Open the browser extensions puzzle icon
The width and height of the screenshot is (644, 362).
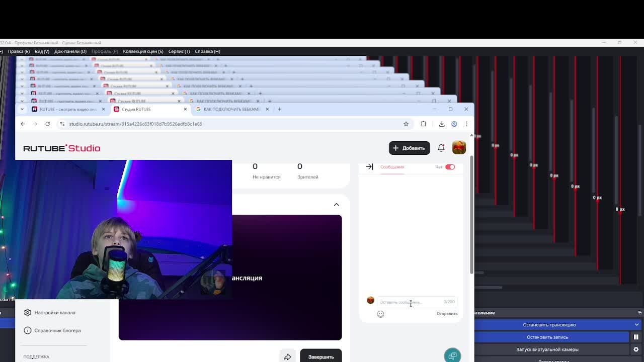(x=423, y=124)
